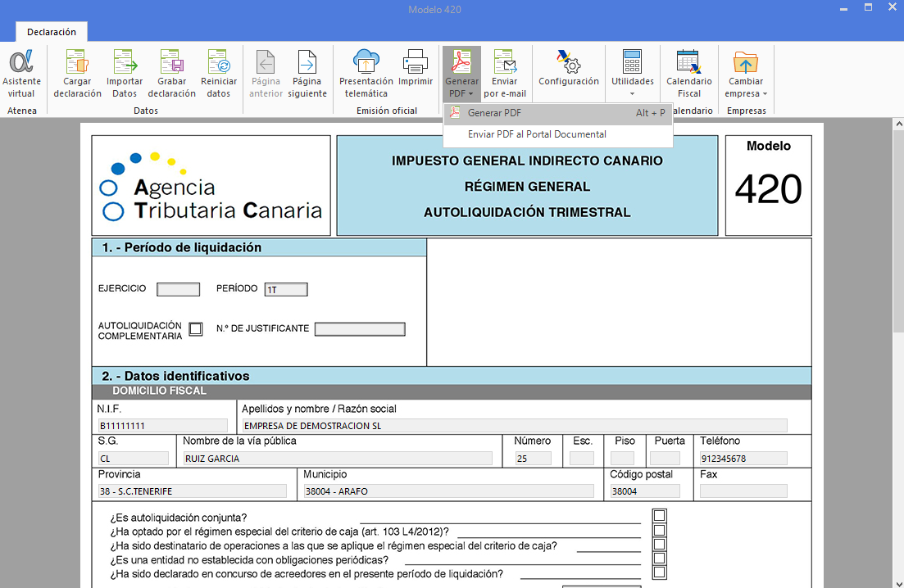The image size is (904, 588).
Task: Click the Agencia Tributaria Canaria logo
Action: point(211,185)
